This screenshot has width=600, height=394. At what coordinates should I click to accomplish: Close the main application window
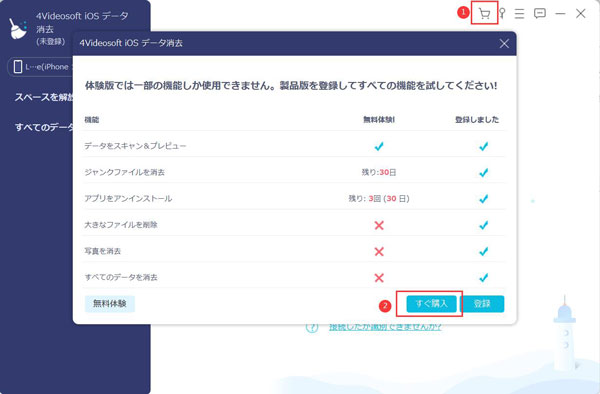pyautogui.click(x=580, y=14)
